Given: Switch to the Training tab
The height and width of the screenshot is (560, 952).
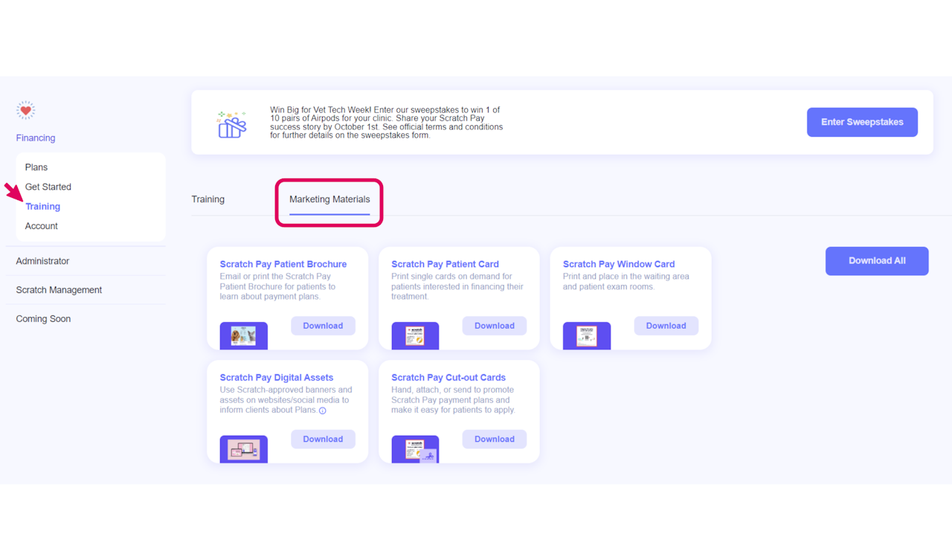Looking at the screenshot, I should (208, 199).
